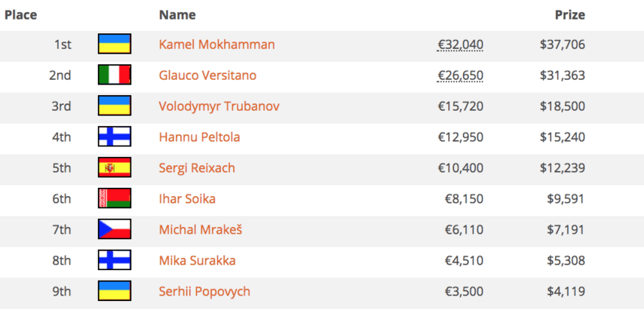Open Hannu Peltola's player page
The image size is (644, 310).
199,137
